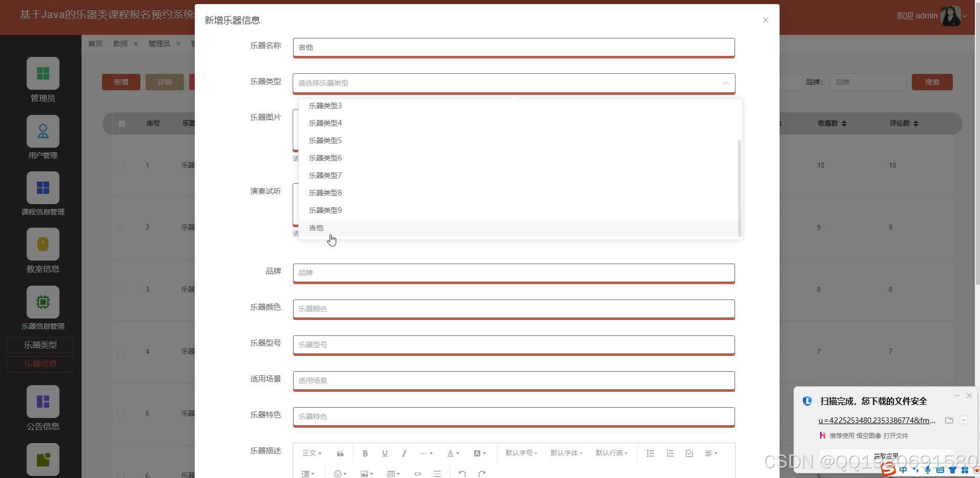Open downloaded file folder in popup
Image resolution: width=980 pixels, height=478 pixels.
pos(949,421)
